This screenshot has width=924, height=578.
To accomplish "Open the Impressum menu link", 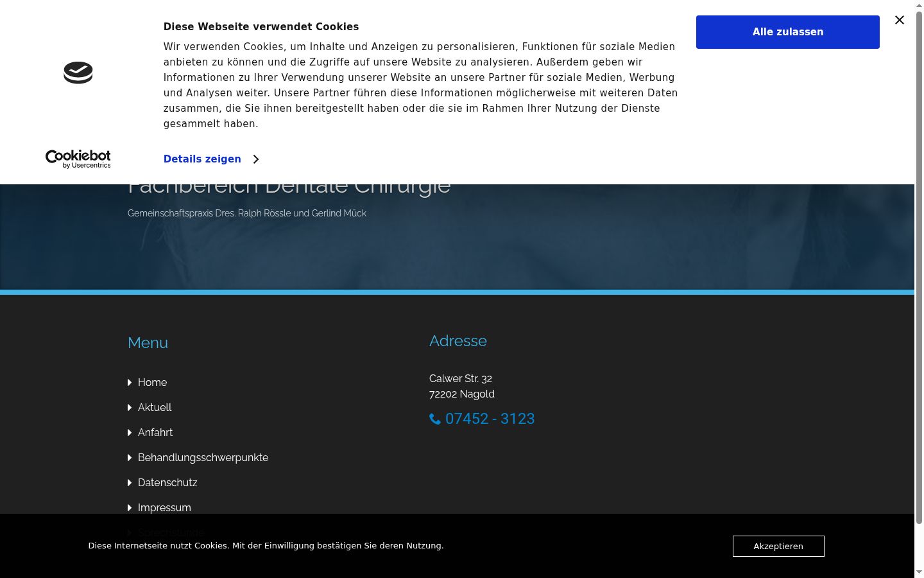I will [x=164, y=507].
